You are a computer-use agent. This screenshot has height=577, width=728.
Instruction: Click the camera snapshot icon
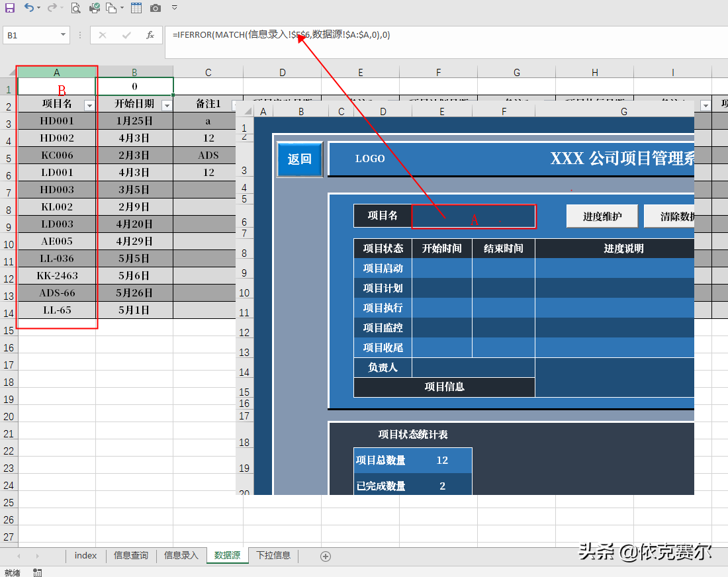tap(156, 8)
